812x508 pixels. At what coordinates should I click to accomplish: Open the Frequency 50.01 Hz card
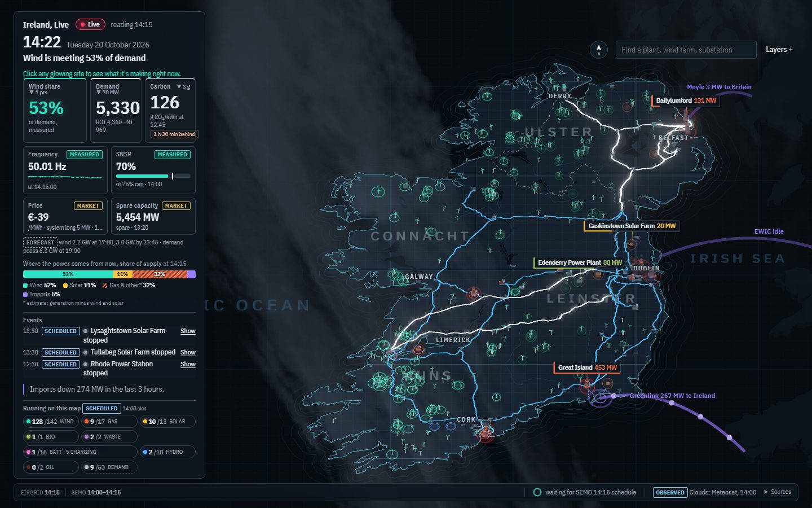(65, 170)
